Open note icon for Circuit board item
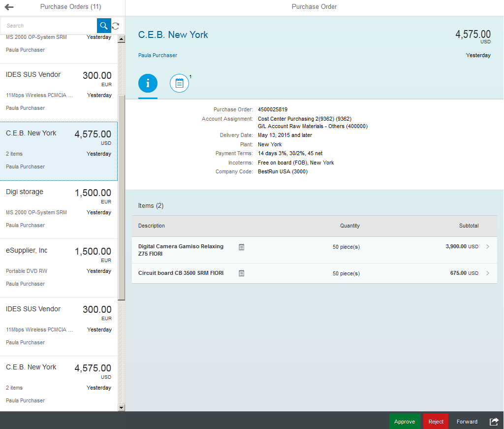Viewport: 504px width, 429px height. 242,273
